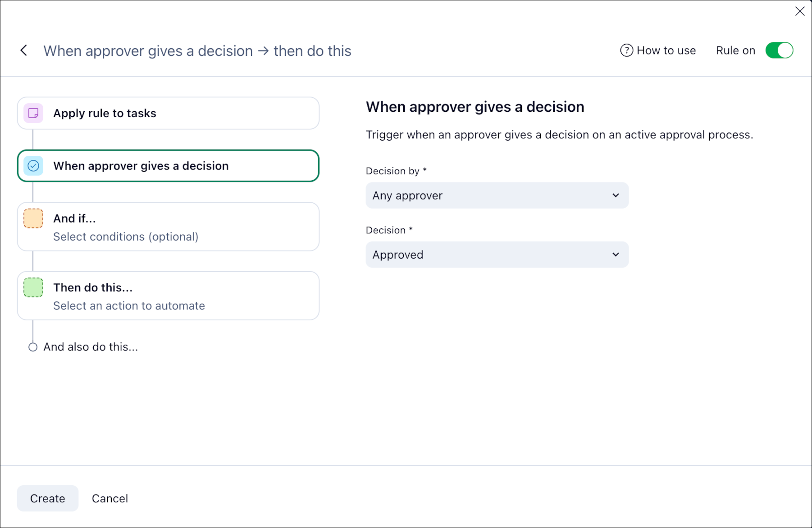
Task: Close the rule builder with the X
Action: [800, 11]
